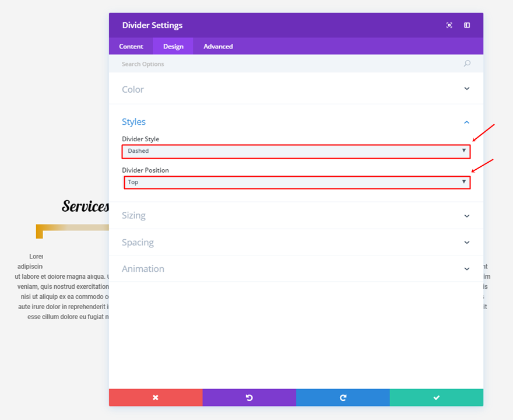This screenshot has width=513, height=420.
Task: Click the Divider Position label
Action: coord(145,170)
